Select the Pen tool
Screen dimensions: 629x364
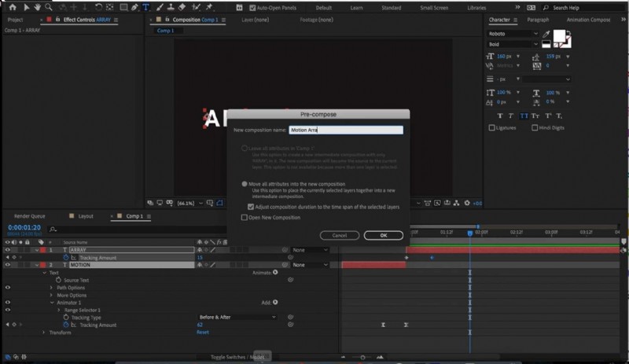134,7
